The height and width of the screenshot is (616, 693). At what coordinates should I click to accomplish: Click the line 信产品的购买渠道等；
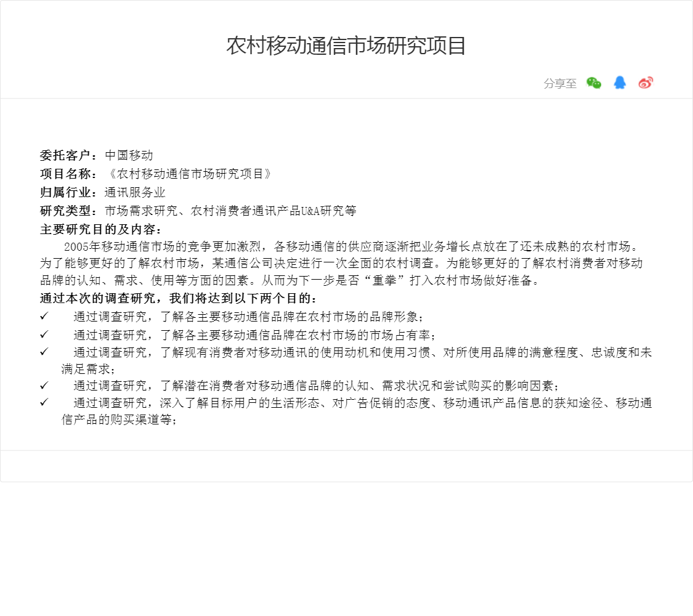(x=120, y=419)
